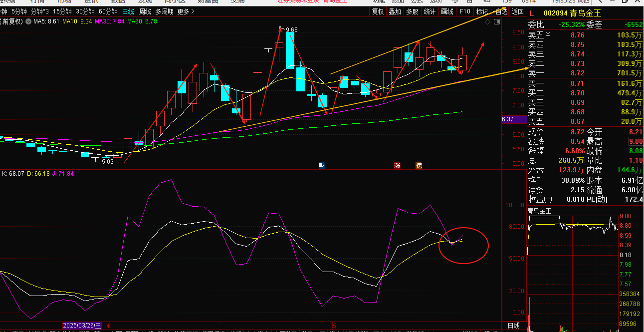Click the 现价 8.72 value
Viewport: 644px width, 332px height.
point(577,132)
